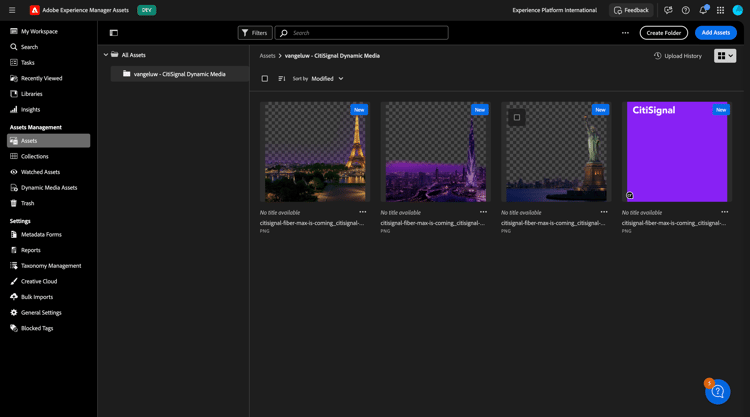Open the floating help assistant bubble
Screen dimensions: 750x417
point(717,392)
